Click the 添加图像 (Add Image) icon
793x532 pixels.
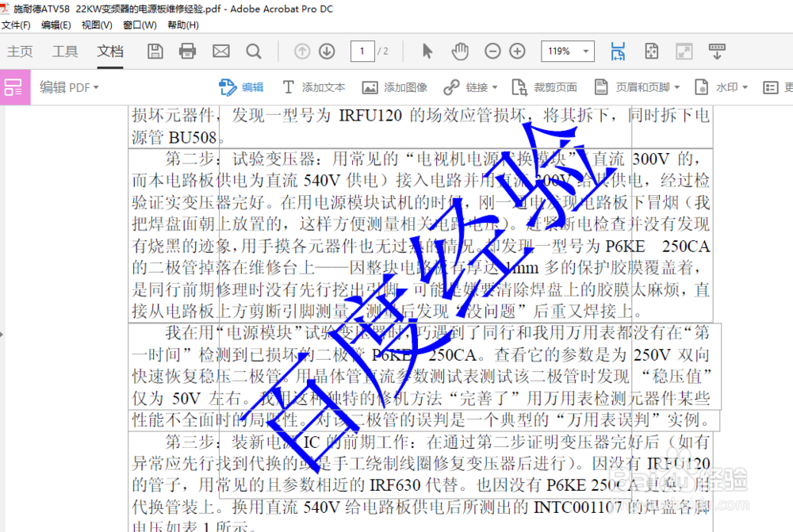click(x=369, y=87)
